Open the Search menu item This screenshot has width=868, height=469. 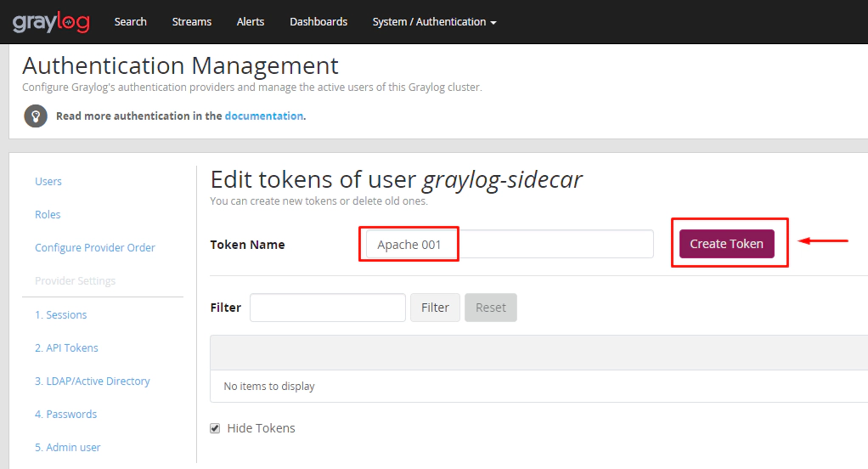tap(131, 22)
